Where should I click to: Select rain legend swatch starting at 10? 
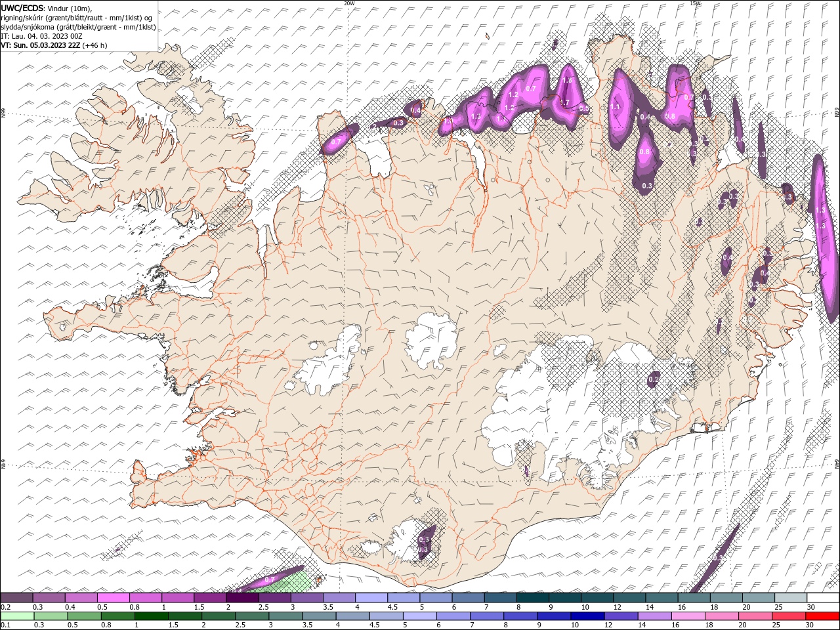coord(587,616)
